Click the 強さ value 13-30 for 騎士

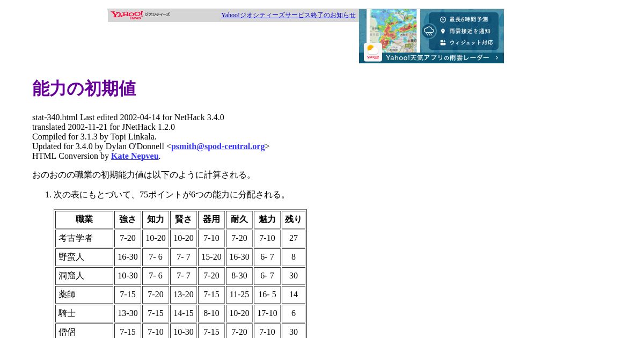[x=128, y=313]
